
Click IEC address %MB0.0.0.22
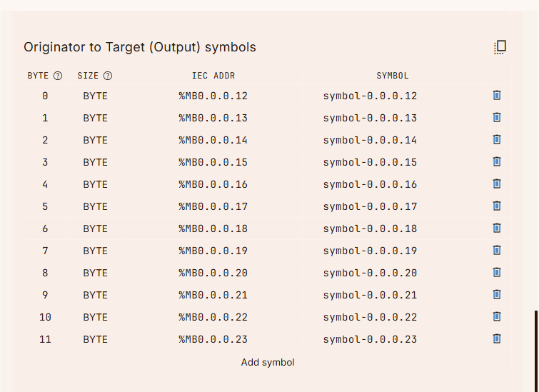point(213,317)
